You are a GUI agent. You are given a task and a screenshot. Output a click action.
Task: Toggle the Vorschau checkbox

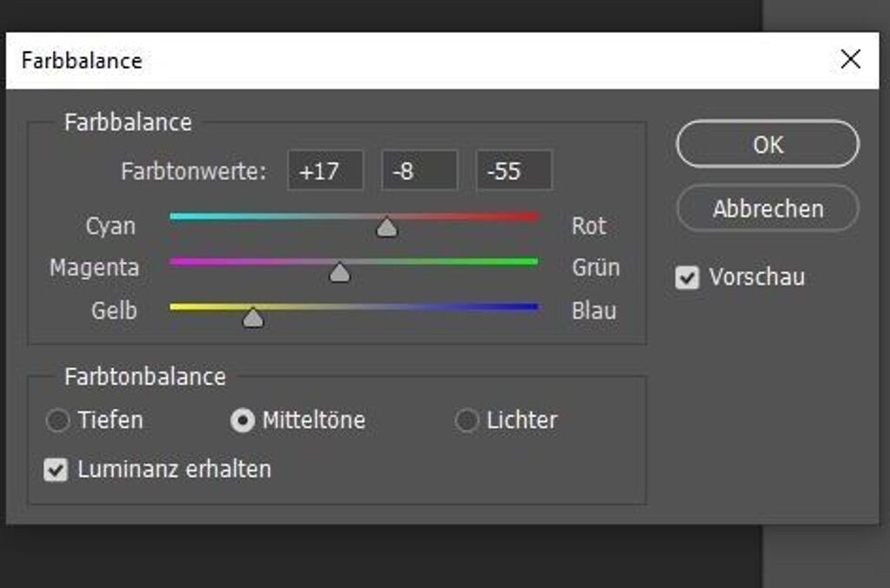tap(687, 278)
